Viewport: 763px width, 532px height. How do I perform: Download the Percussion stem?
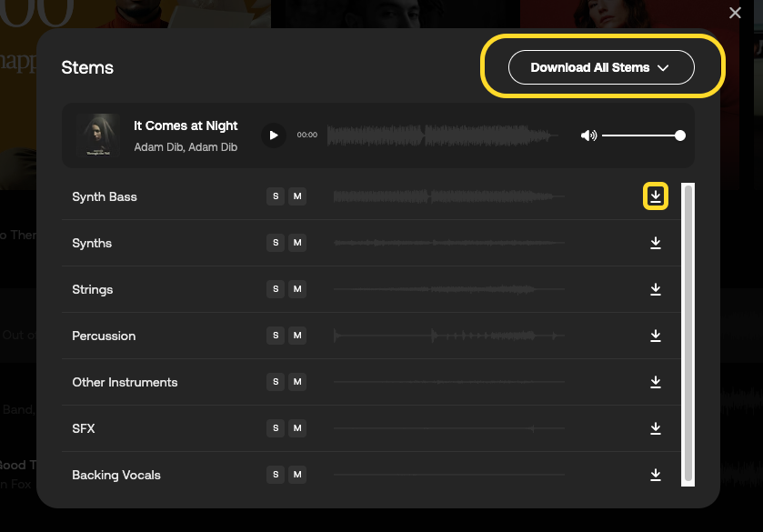(656, 336)
